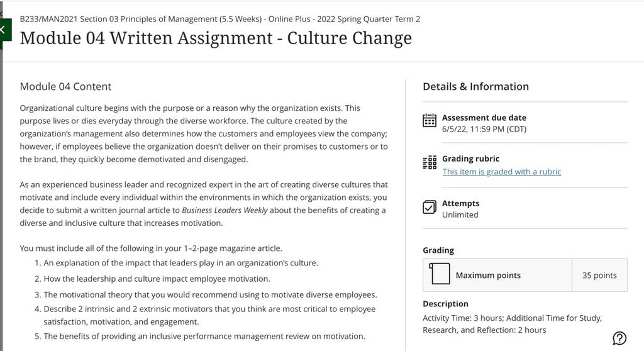Image resolution: width=644 pixels, height=351 pixels.
Task: Click the Maximum points row
Action: click(525, 275)
